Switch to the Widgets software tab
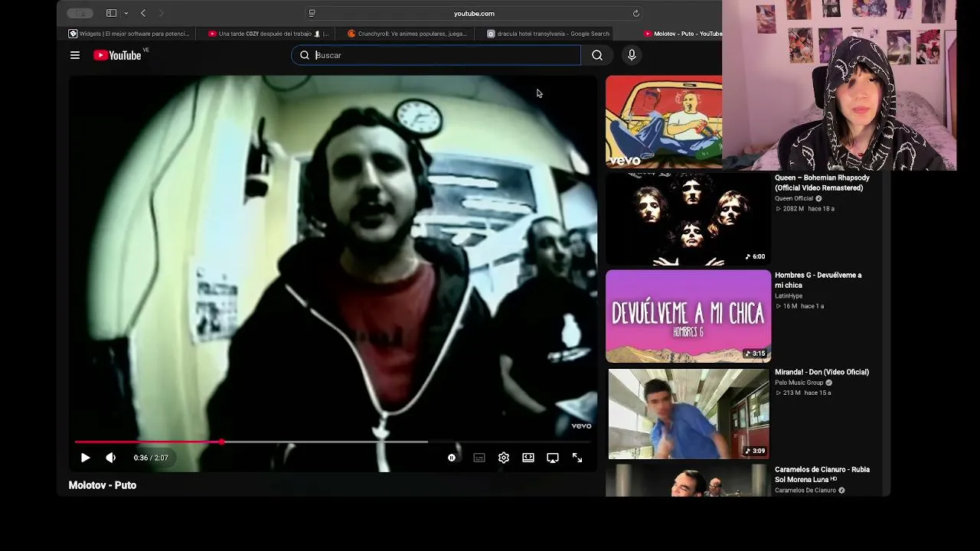The image size is (980, 551). (129, 34)
